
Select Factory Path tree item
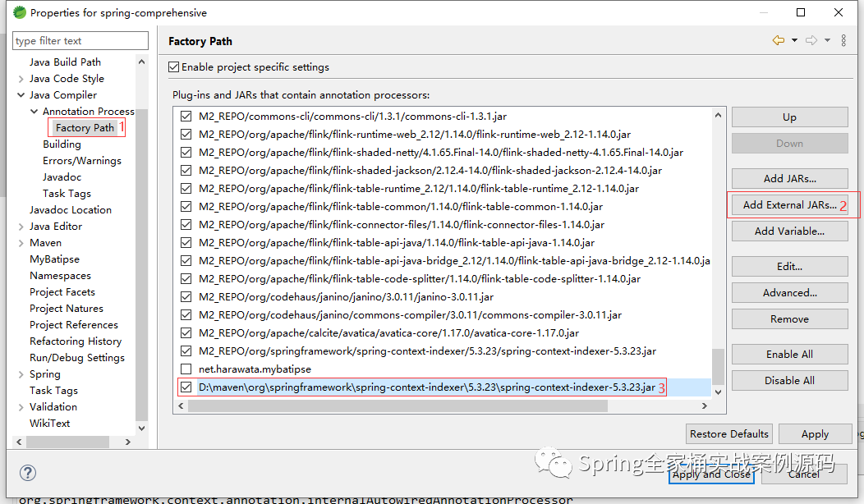point(85,128)
